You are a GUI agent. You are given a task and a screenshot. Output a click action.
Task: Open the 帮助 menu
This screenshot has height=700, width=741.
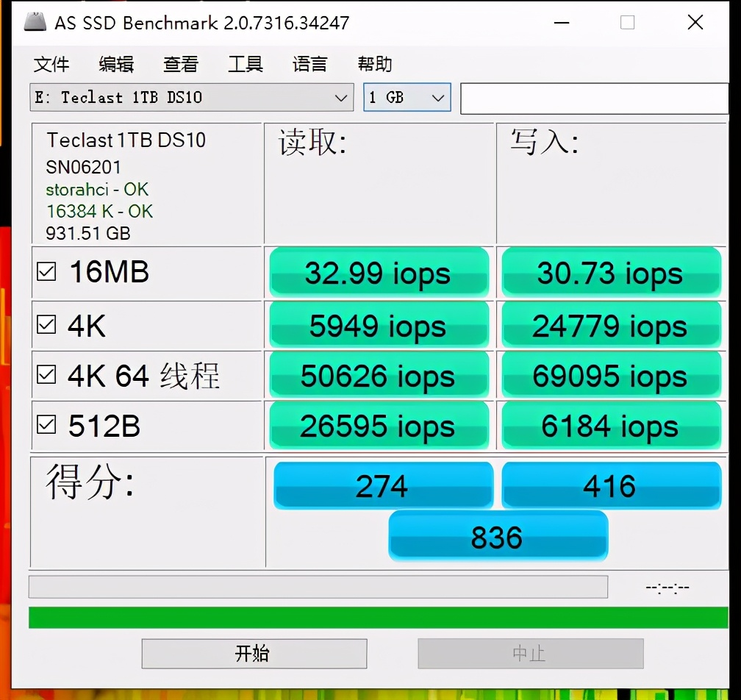click(374, 64)
